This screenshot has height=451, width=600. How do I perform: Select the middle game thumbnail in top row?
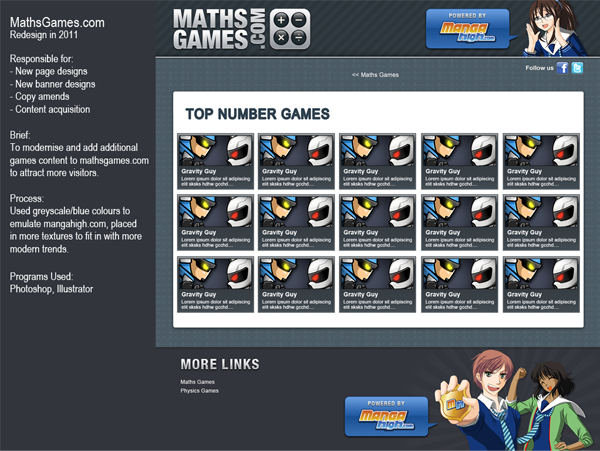(x=378, y=150)
